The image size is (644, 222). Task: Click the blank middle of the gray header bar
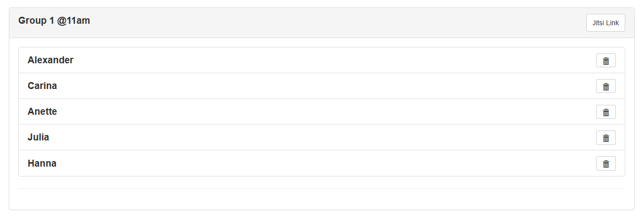[x=321, y=23]
